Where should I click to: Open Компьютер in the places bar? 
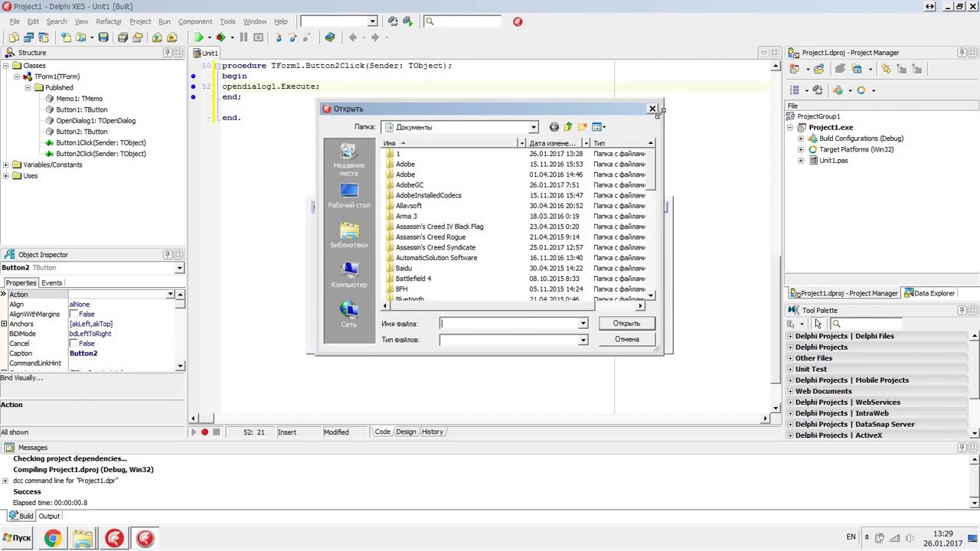(x=349, y=275)
